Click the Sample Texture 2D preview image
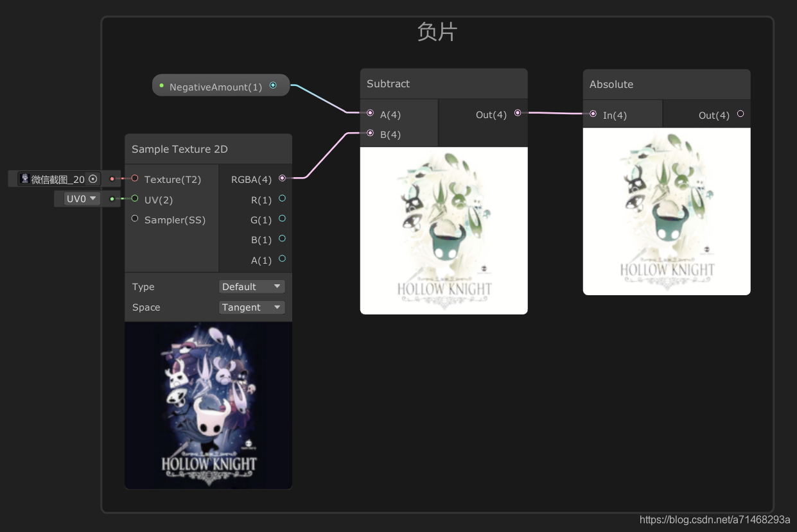 [208, 405]
